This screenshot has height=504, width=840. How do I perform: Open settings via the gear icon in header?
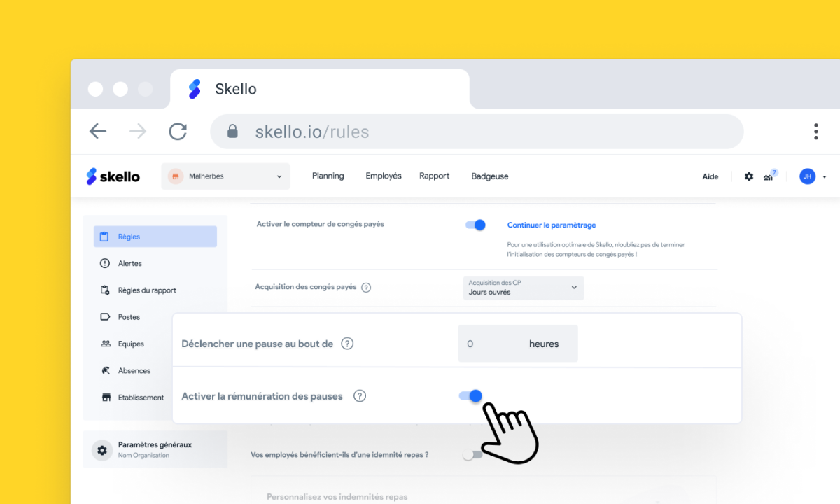(x=749, y=176)
